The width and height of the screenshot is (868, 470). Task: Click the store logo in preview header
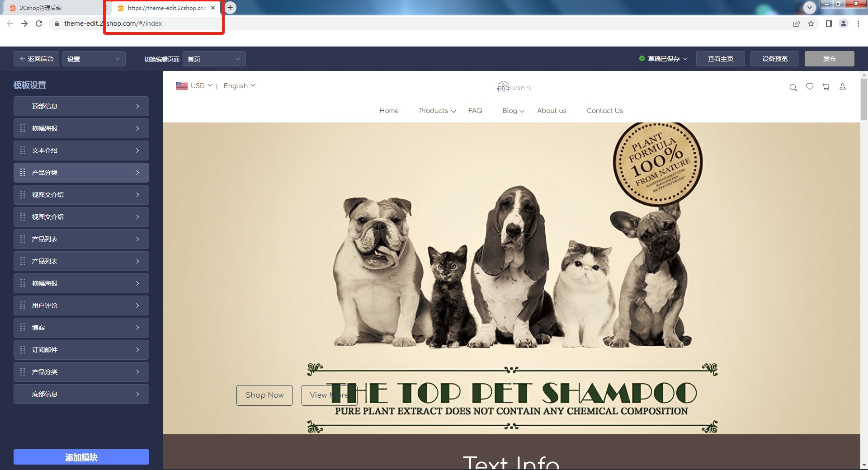click(514, 86)
